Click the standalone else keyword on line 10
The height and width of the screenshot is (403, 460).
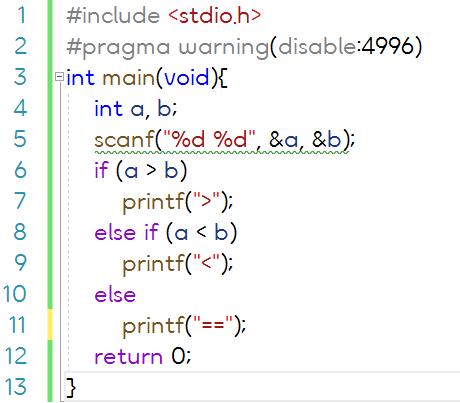(x=115, y=295)
